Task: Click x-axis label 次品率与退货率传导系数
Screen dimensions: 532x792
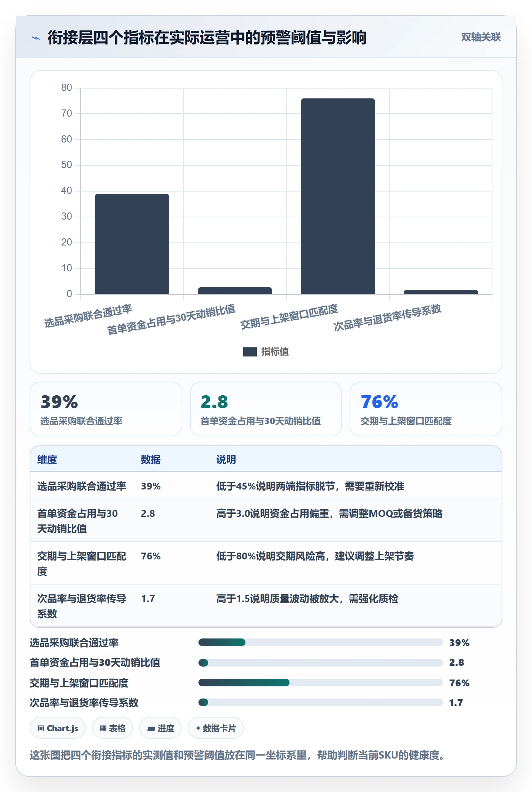Action: click(387, 317)
